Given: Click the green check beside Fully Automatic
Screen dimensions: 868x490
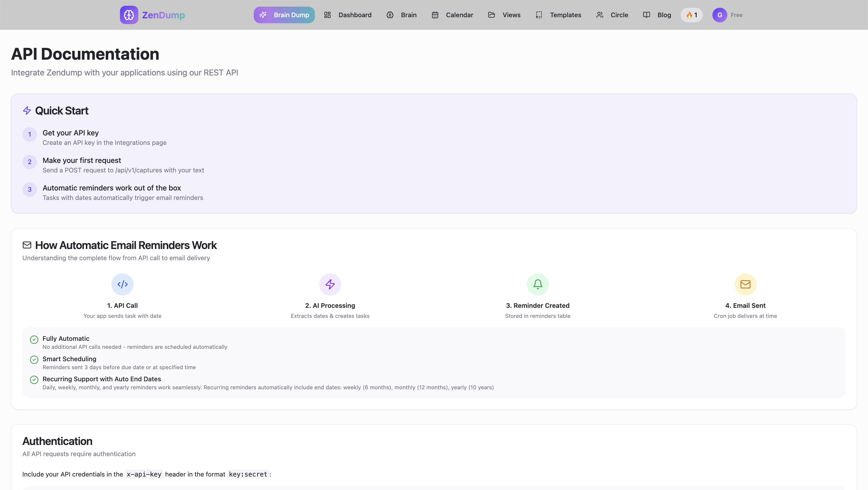Looking at the screenshot, I should tap(34, 339).
